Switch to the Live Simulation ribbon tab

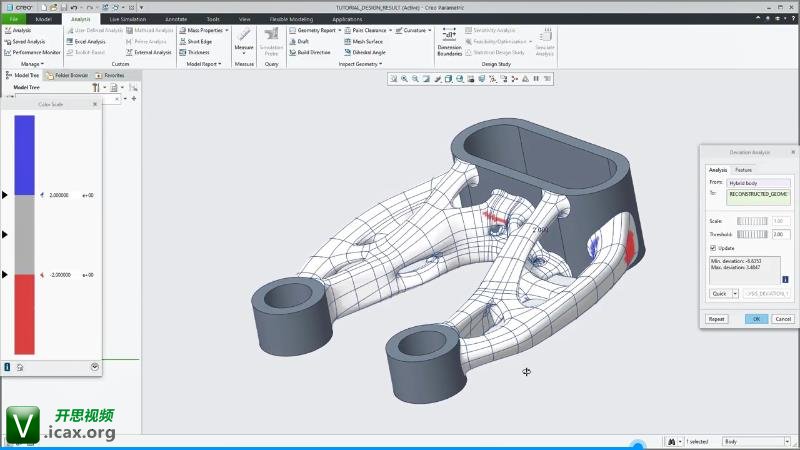point(127,18)
